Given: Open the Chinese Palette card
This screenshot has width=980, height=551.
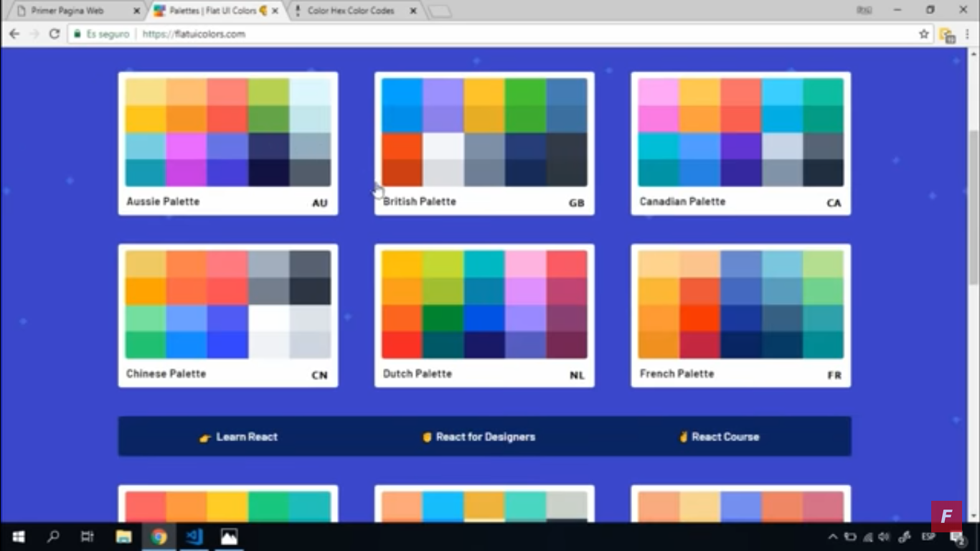Looking at the screenshot, I should 228,316.
